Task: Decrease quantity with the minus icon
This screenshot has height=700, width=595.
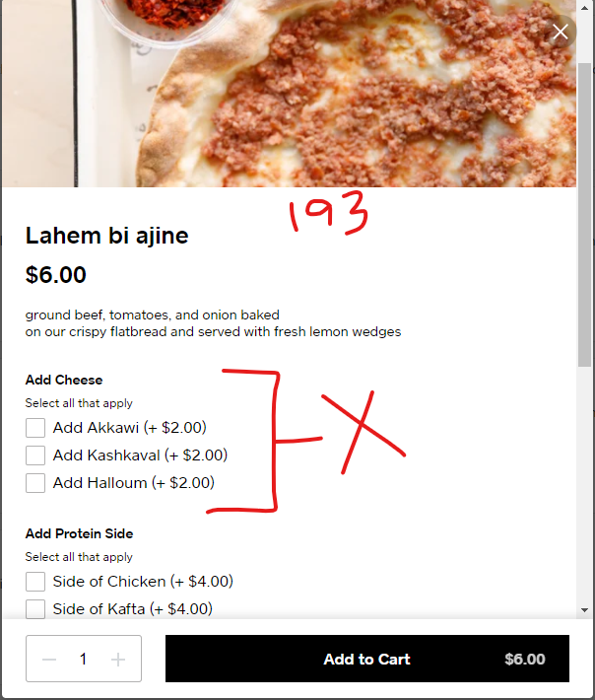Action: tap(49, 659)
